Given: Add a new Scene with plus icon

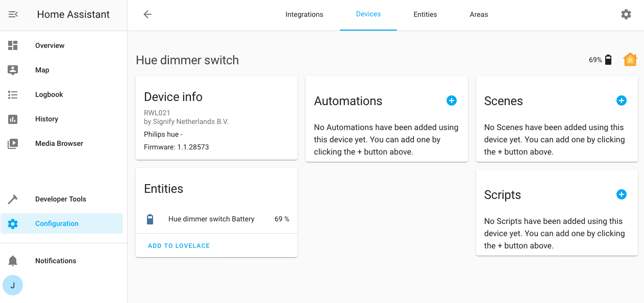Looking at the screenshot, I should tap(621, 100).
